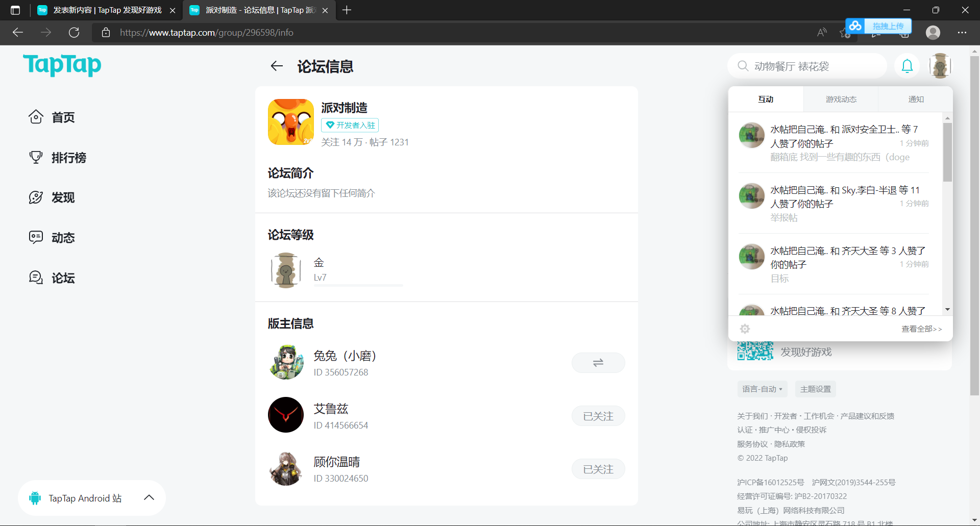Image resolution: width=980 pixels, height=526 pixels.
Task: Click the swap button beside 兔兔（小磨）
Action: click(x=598, y=363)
